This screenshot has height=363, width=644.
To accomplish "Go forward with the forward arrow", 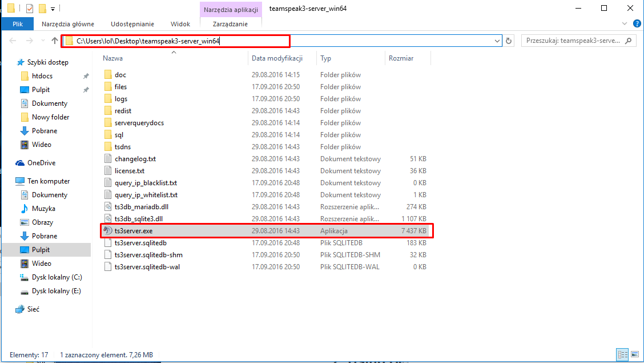I will coord(29,41).
